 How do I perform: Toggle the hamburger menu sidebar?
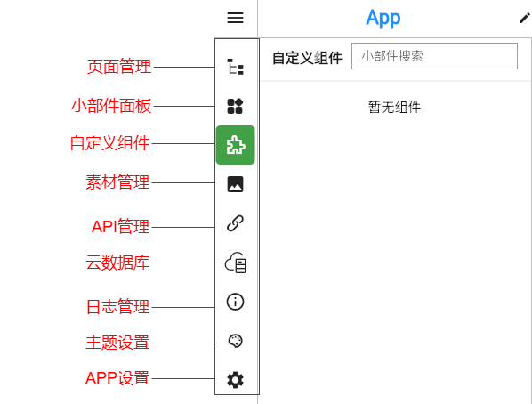click(235, 18)
